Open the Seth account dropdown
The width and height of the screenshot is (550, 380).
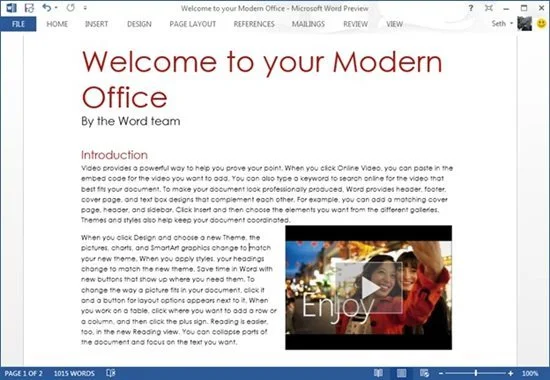(502, 24)
